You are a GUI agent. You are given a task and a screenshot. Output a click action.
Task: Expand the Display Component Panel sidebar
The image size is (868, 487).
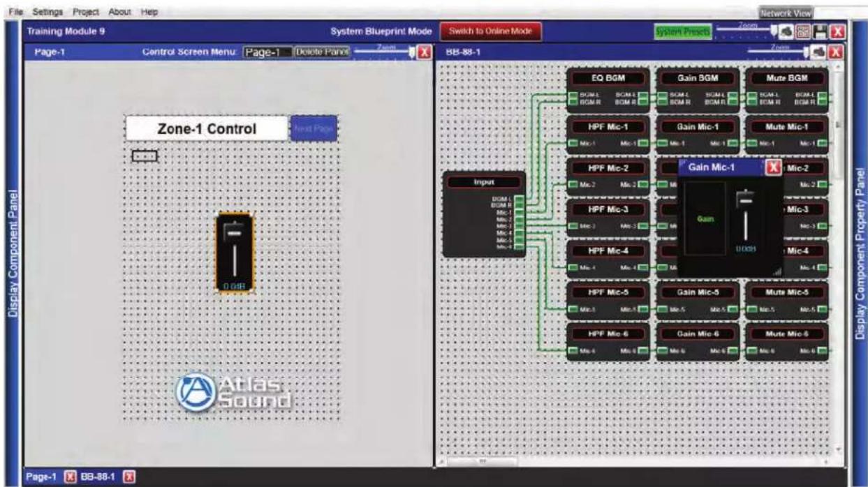tap(12, 255)
